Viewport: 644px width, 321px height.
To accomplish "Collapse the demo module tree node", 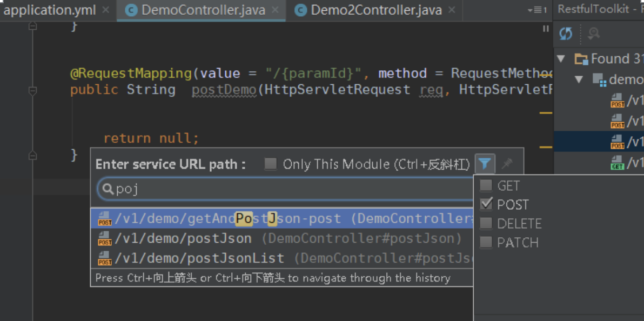I will [x=579, y=79].
